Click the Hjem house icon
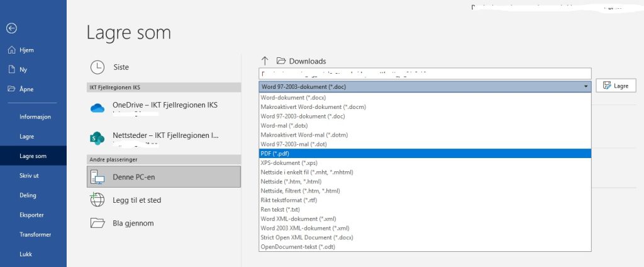Screen dimensions: 644x267 pyautogui.click(x=11, y=50)
